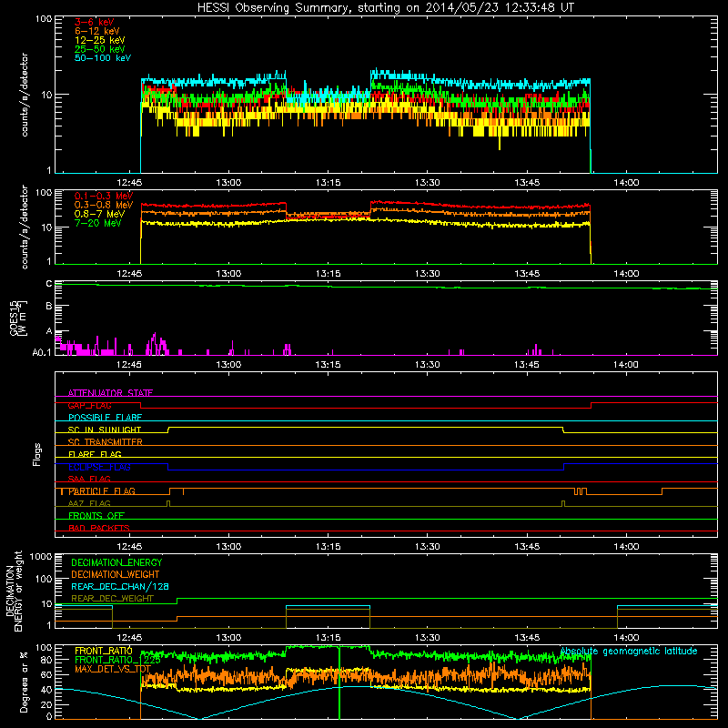This screenshot has height=728, width=728.
Task: Select the PARTICLE_FLAG label
Action: pyautogui.click(x=102, y=491)
